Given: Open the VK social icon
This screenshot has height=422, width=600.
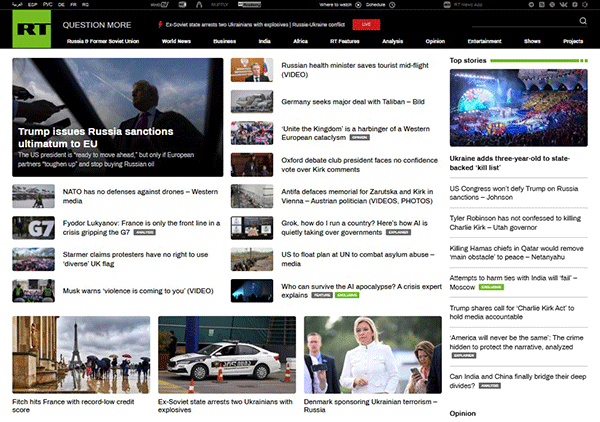Looking at the screenshot, I should 563,5.
